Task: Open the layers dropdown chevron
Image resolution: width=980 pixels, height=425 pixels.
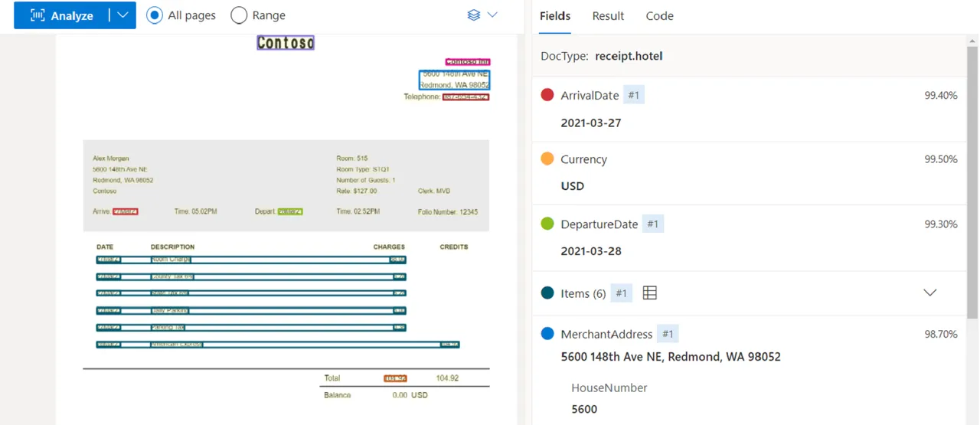Action: (x=492, y=15)
